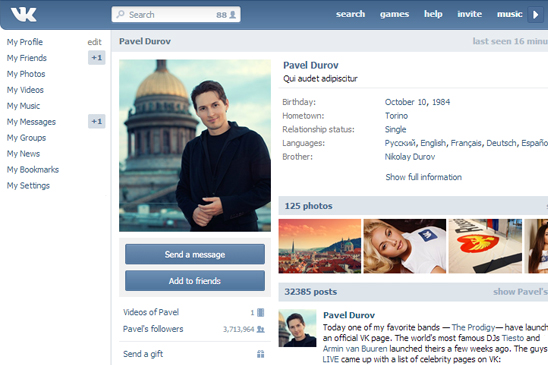Click the Русский language link
Screen dimensions: 548x365
tap(400, 143)
